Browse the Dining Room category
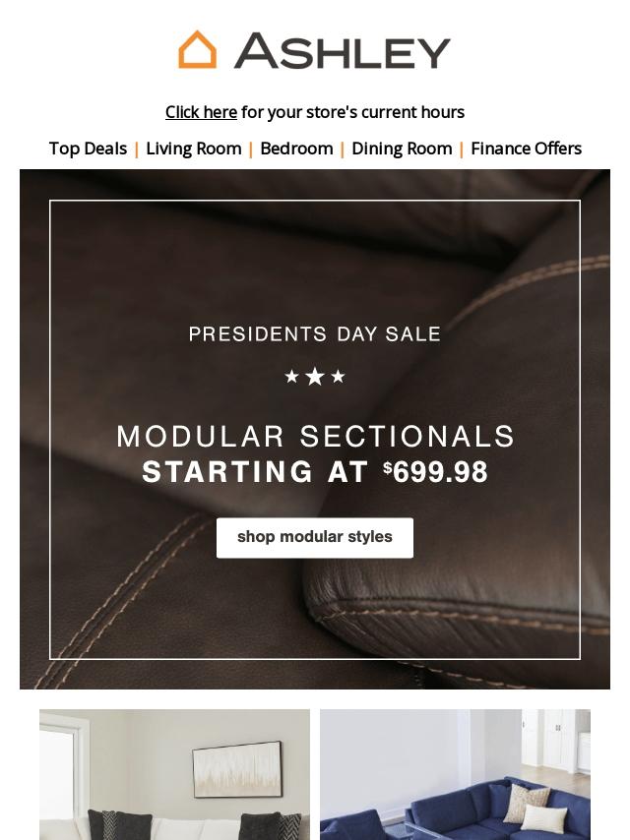This screenshot has height=840, width=630. (x=402, y=149)
